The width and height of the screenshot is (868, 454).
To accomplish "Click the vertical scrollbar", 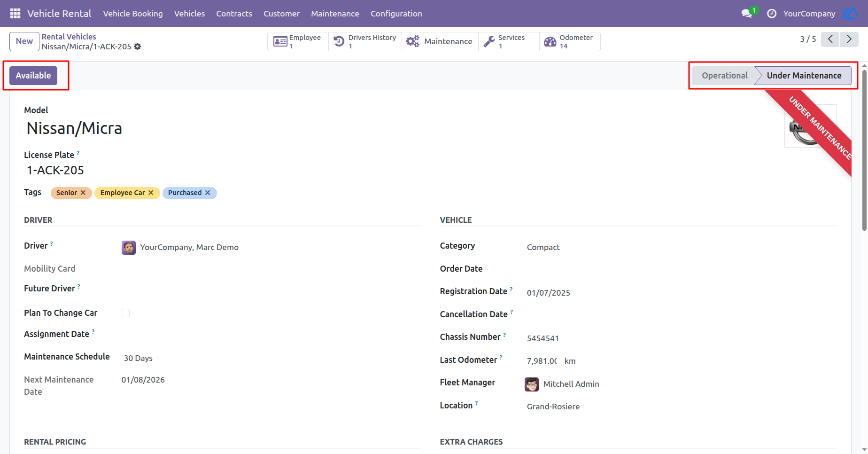I will [x=864, y=150].
